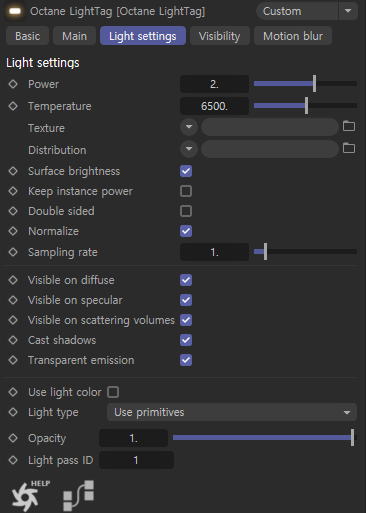366x513 pixels.
Task: Enable Double sided checkbox
Action: point(186,211)
